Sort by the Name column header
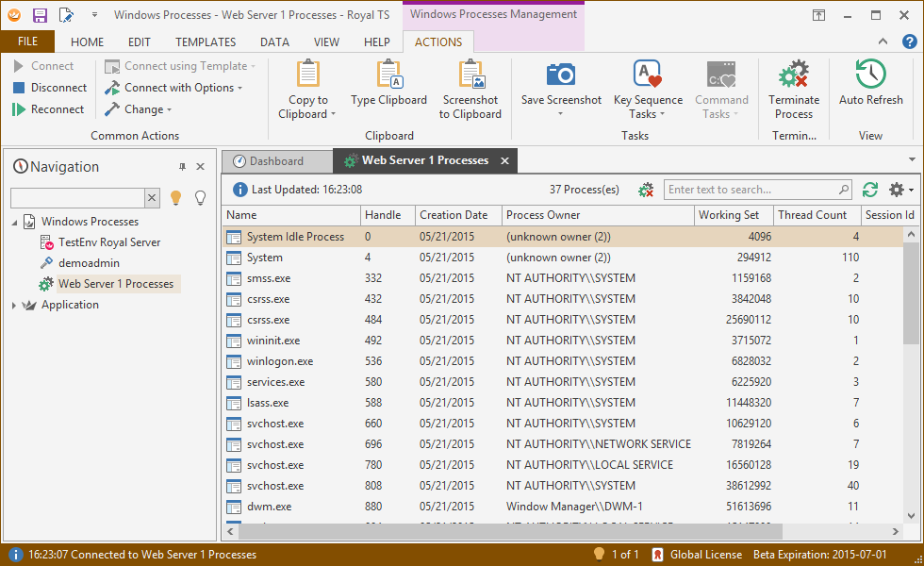Viewport: 924px width, 566px height. 291,215
